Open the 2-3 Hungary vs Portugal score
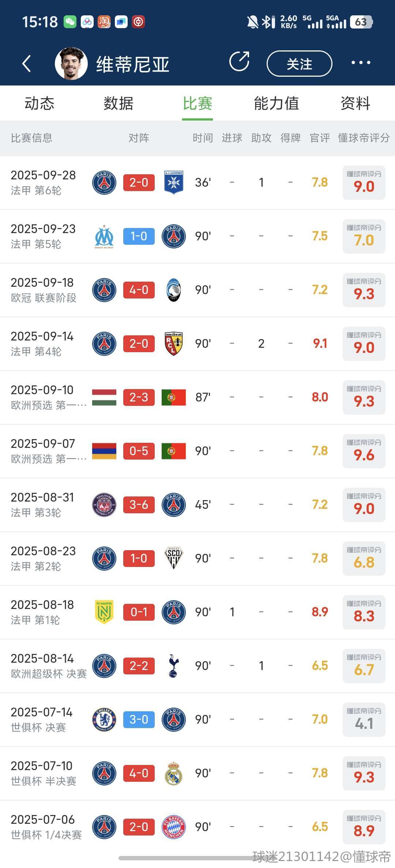395x868 pixels. tap(139, 397)
